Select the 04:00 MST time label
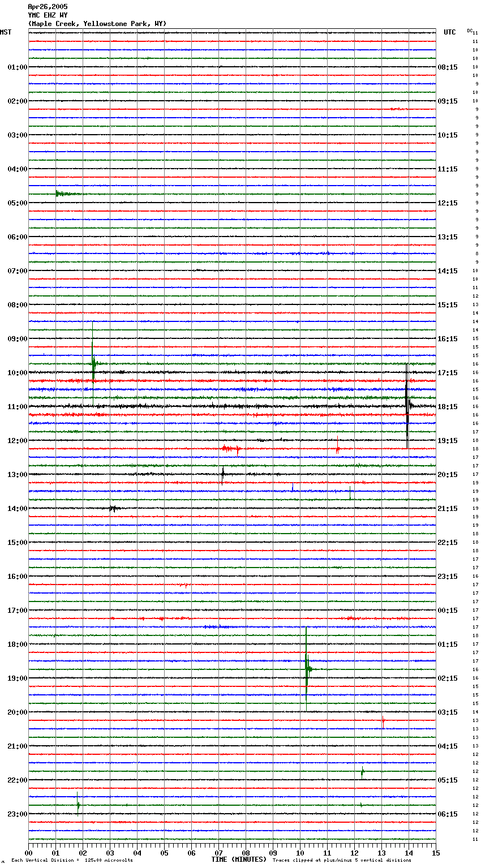This screenshot has height=868, width=481. pos(18,169)
